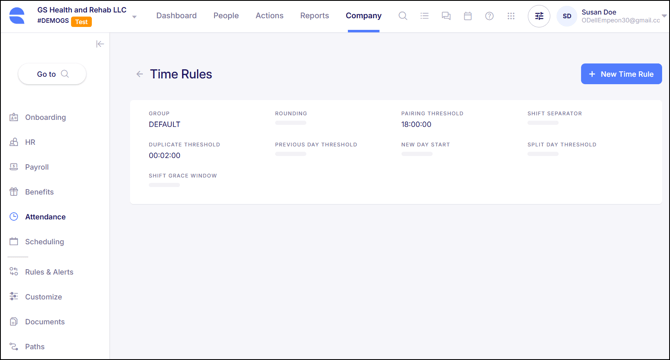Click the Customize sliders icon

(14, 296)
